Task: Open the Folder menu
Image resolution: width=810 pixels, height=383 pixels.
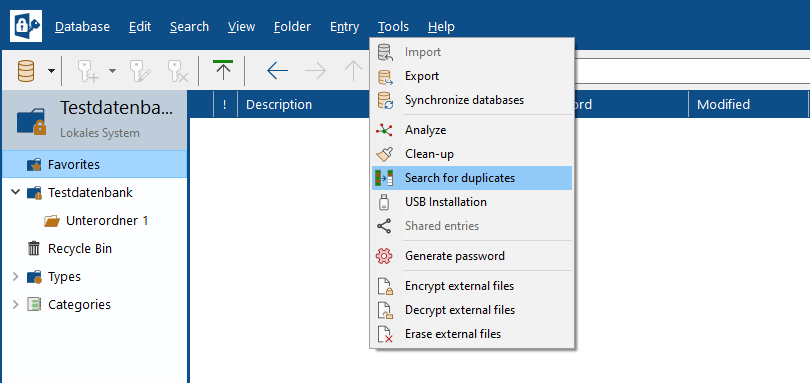Action: point(292,26)
